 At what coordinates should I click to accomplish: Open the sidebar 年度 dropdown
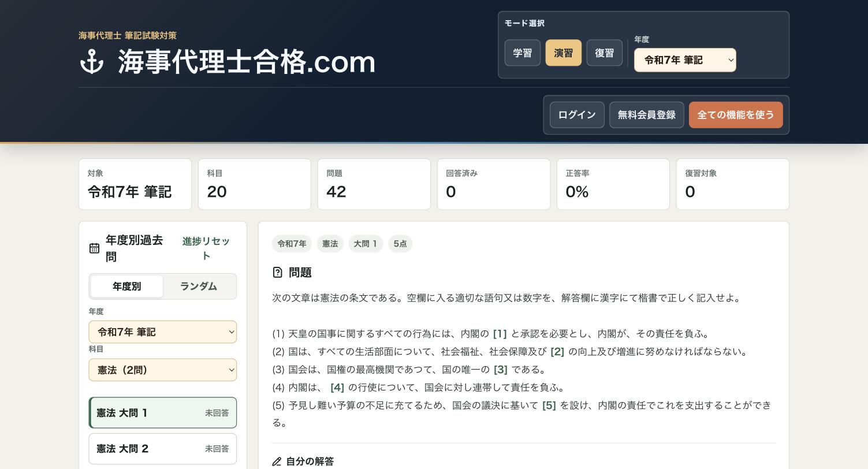point(163,332)
